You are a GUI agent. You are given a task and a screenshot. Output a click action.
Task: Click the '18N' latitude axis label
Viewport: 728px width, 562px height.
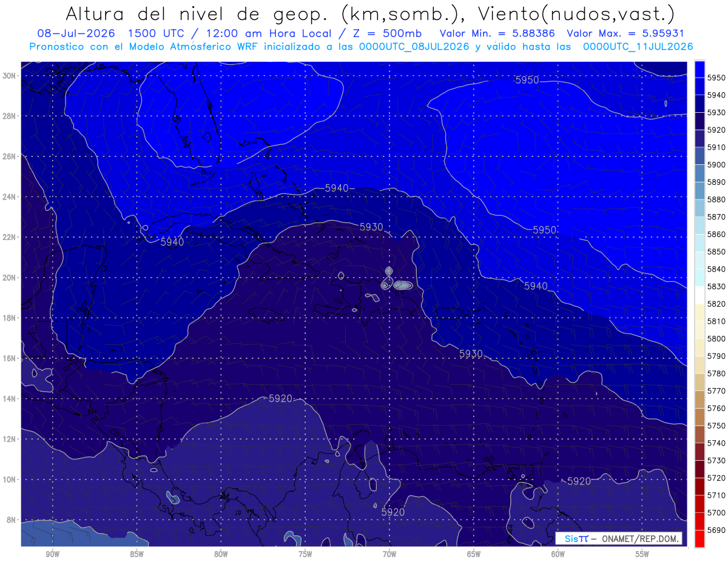[x=9, y=318]
